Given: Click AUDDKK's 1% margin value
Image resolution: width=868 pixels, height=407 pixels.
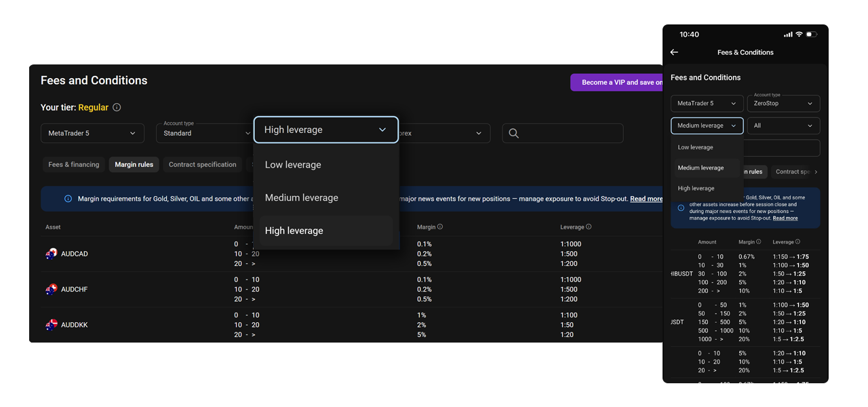Looking at the screenshot, I should [422, 315].
